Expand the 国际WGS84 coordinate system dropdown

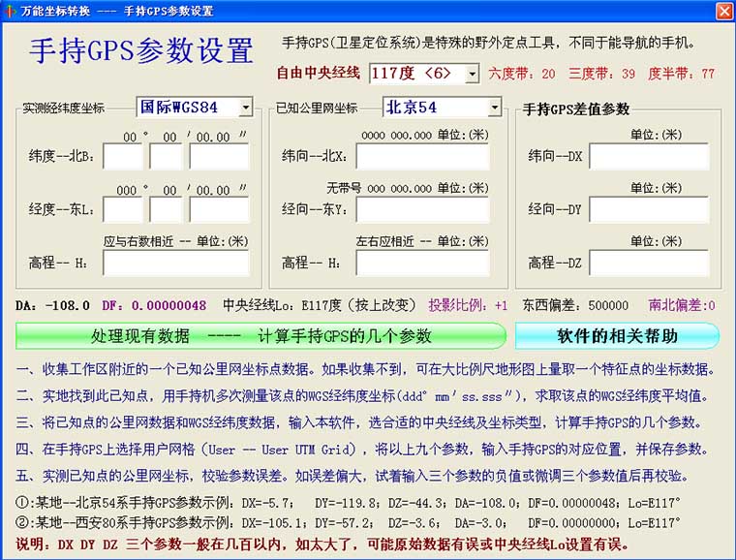245,107
